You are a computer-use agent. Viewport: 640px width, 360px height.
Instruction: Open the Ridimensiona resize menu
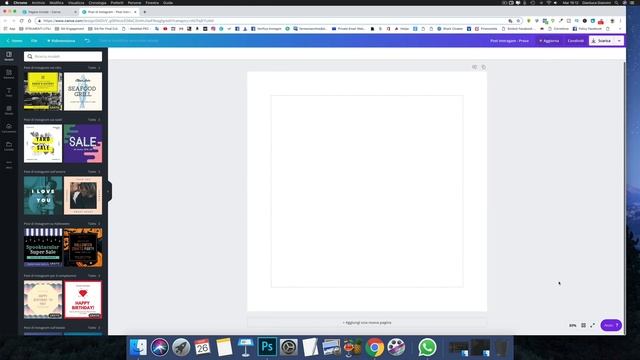point(61,41)
